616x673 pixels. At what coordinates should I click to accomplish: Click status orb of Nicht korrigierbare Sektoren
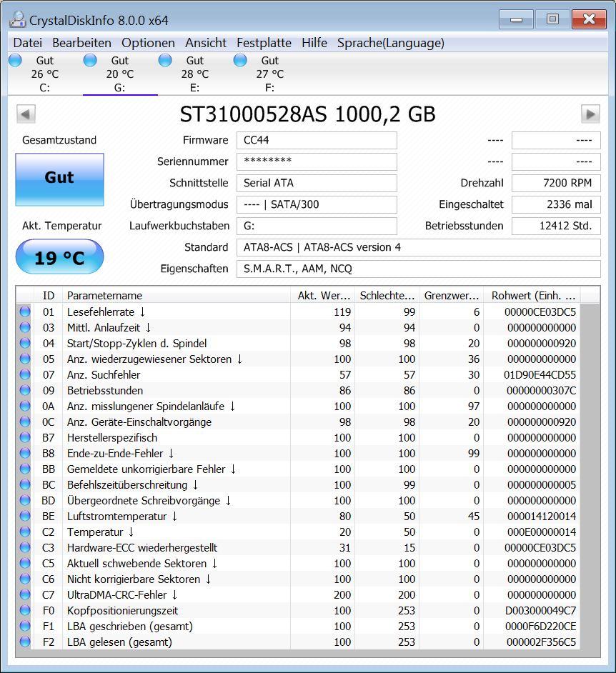25,579
